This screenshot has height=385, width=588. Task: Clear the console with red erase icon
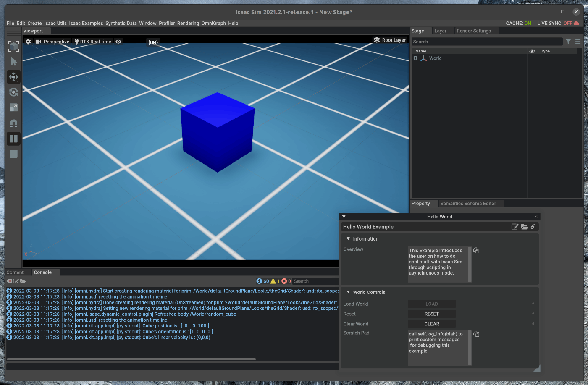[x=9, y=281]
